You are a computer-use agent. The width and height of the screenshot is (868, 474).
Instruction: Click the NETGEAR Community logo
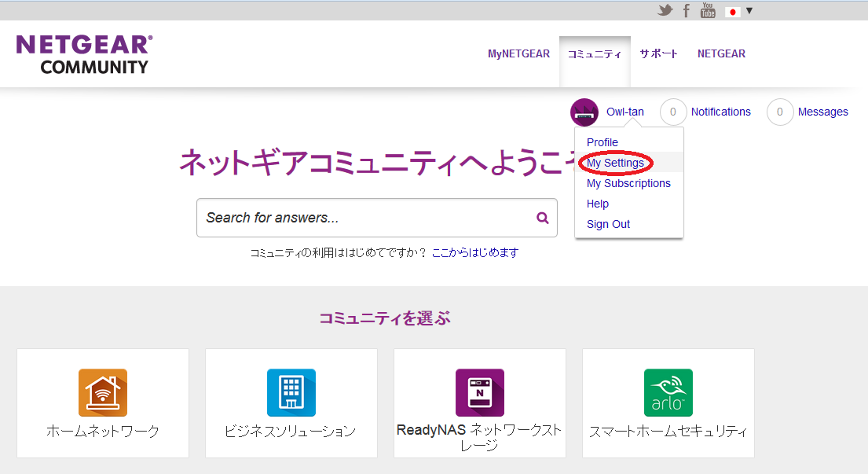84,54
